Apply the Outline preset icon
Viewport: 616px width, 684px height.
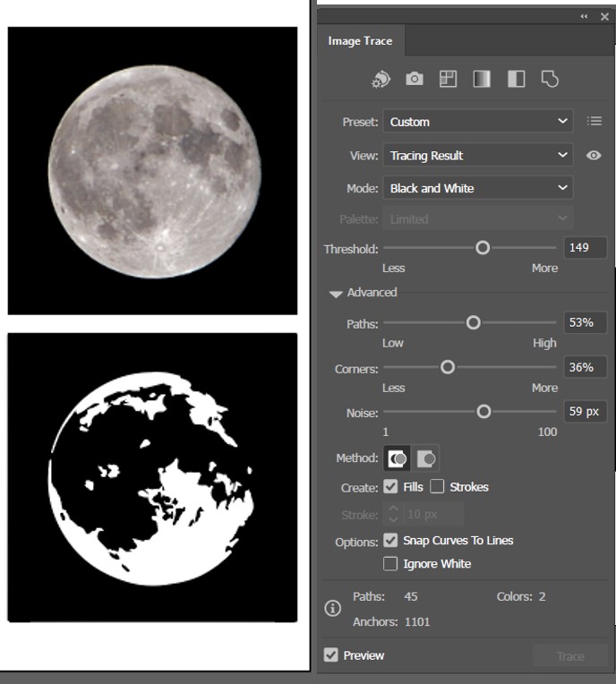[550, 79]
